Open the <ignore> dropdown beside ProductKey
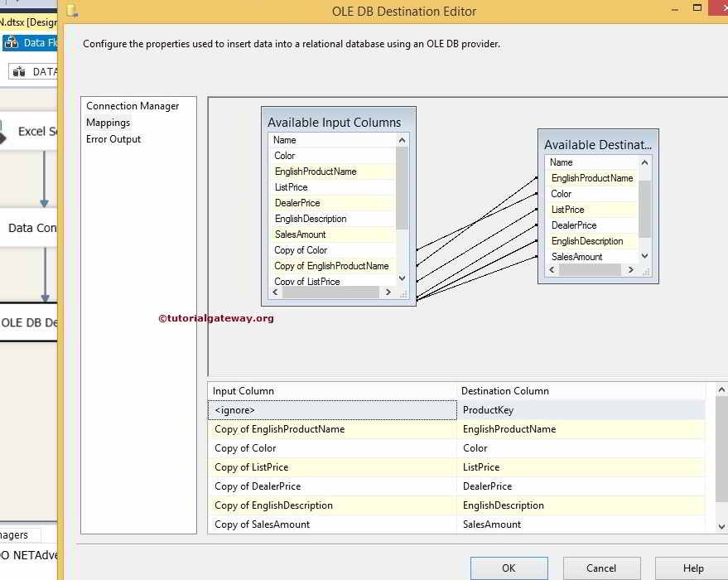 (x=331, y=409)
